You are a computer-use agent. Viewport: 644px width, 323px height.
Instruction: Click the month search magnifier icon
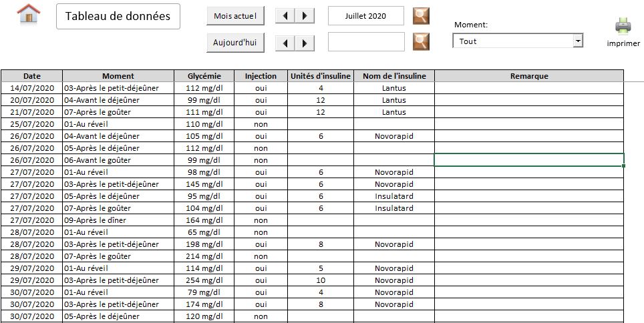click(421, 16)
